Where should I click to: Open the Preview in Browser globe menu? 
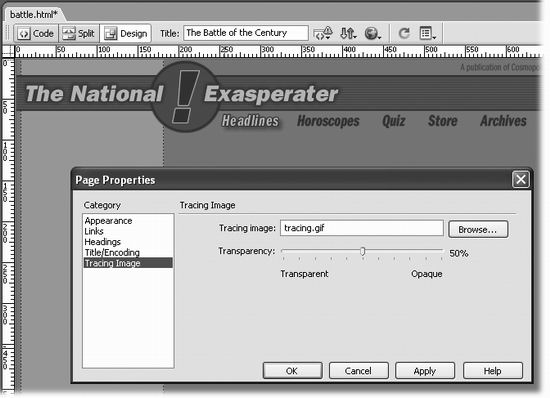[x=373, y=34]
